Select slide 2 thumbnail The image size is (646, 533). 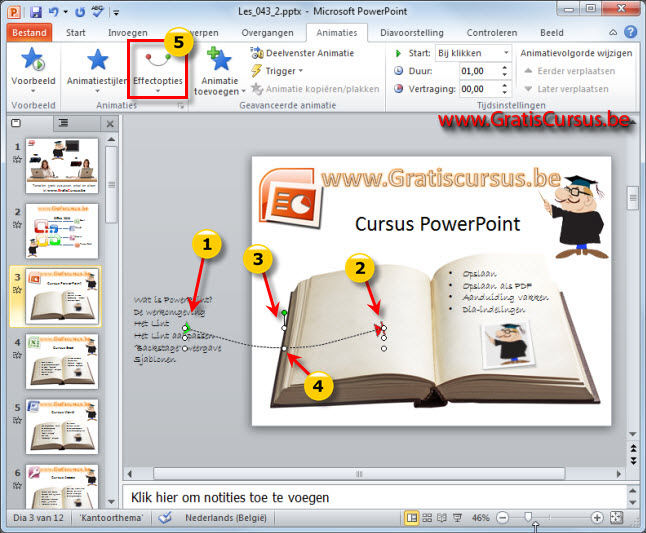pos(62,231)
